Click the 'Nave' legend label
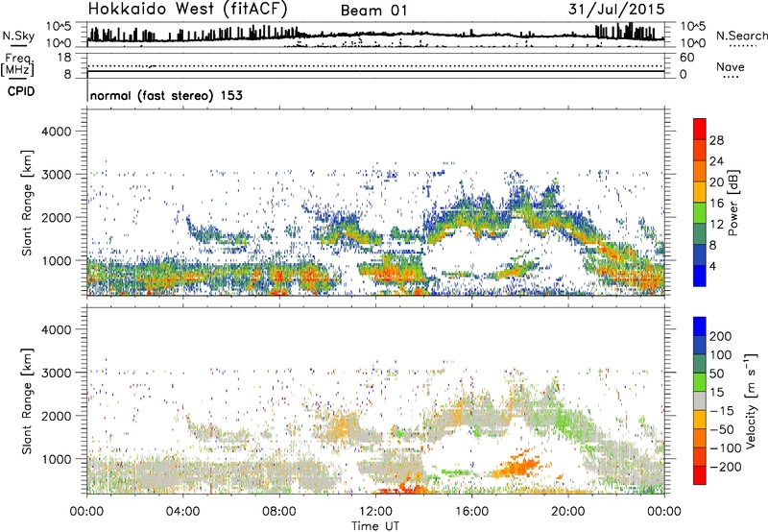 tap(731, 66)
